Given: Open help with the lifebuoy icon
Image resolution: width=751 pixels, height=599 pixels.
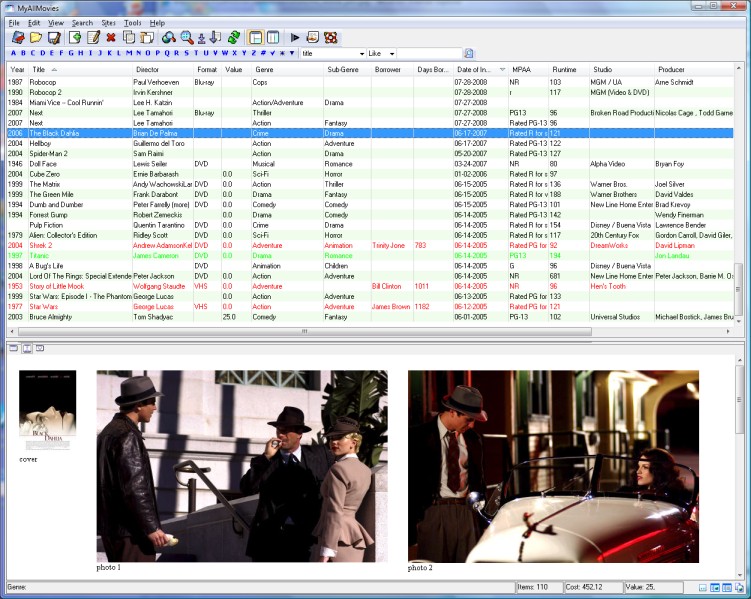Looking at the screenshot, I should [330, 37].
